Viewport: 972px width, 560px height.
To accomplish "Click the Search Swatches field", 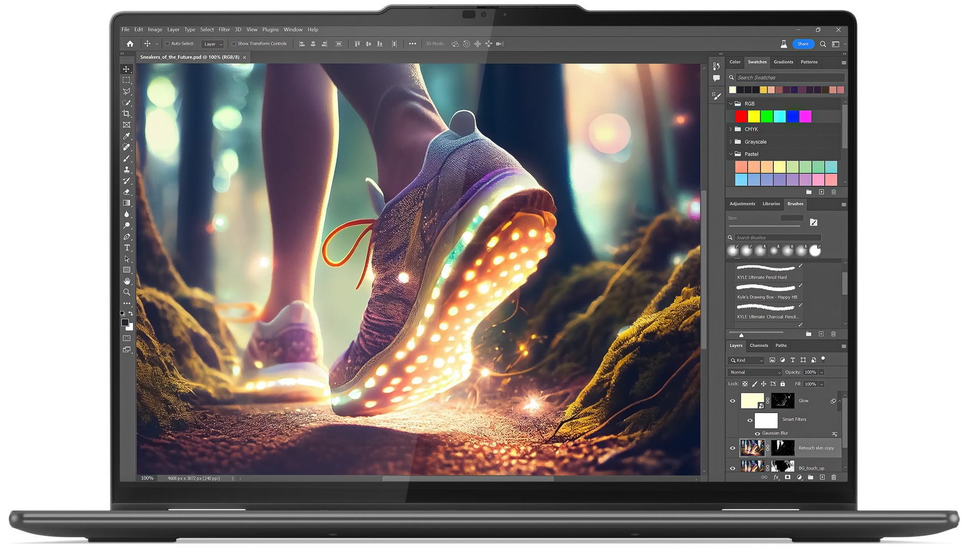I will (790, 78).
